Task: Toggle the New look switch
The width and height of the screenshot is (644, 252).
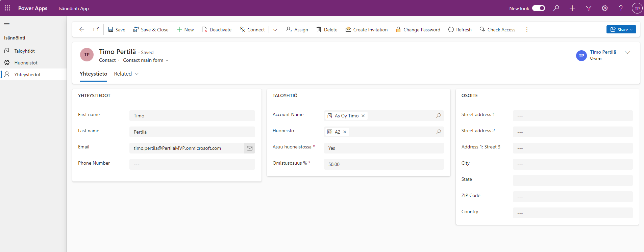Action: pos(538,8)
